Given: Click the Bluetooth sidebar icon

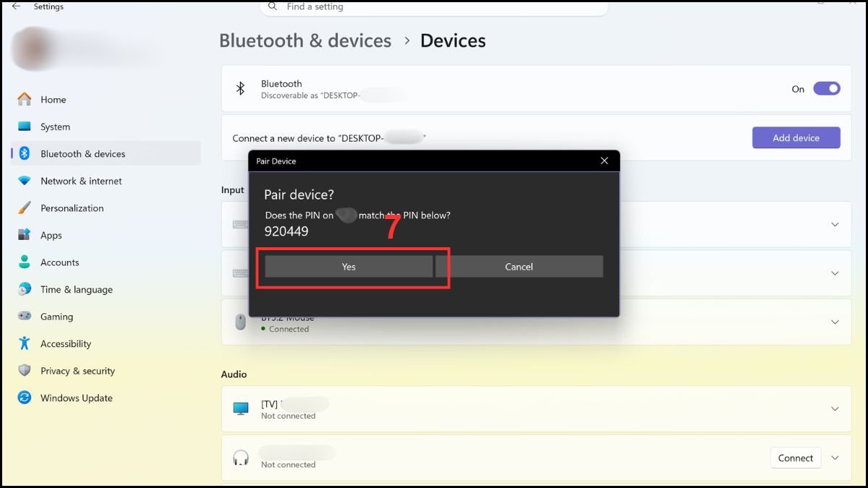Looking at the screenshot, I should pyautogui.click(x=25, y=153).
